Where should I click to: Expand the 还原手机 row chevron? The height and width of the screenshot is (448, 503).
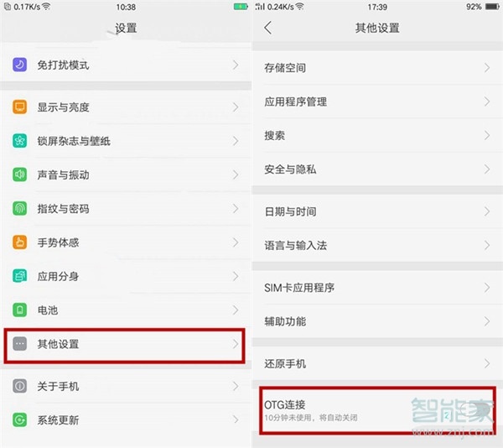point(487,363)
